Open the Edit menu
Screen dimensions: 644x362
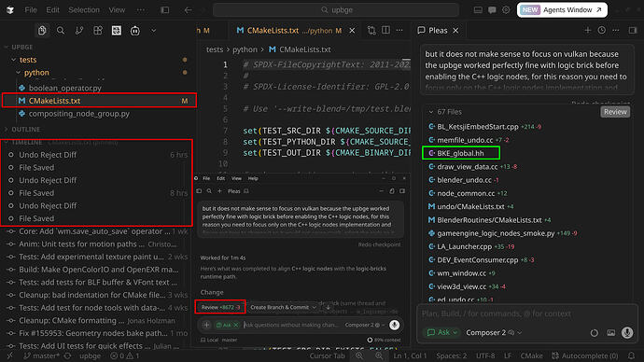[x=52, y=10]
